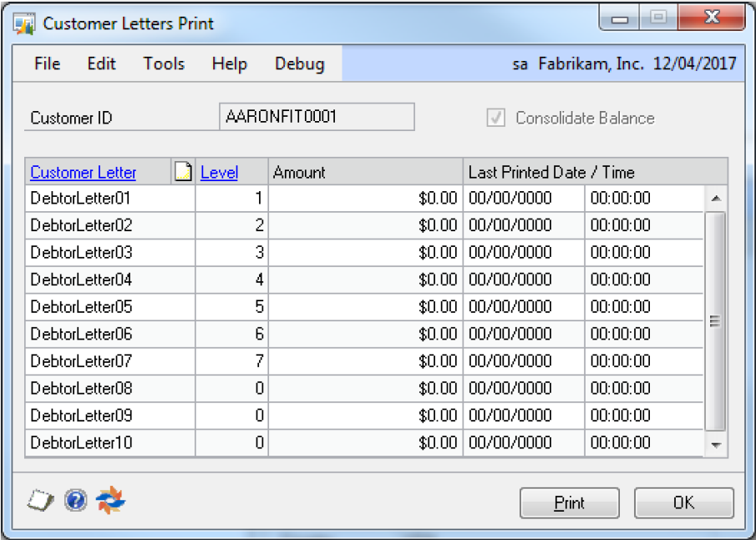Click the orange and blue swirl icon
Image resolution: width=756 pixels, height=540 pixels.
click(x=110, y=500)
